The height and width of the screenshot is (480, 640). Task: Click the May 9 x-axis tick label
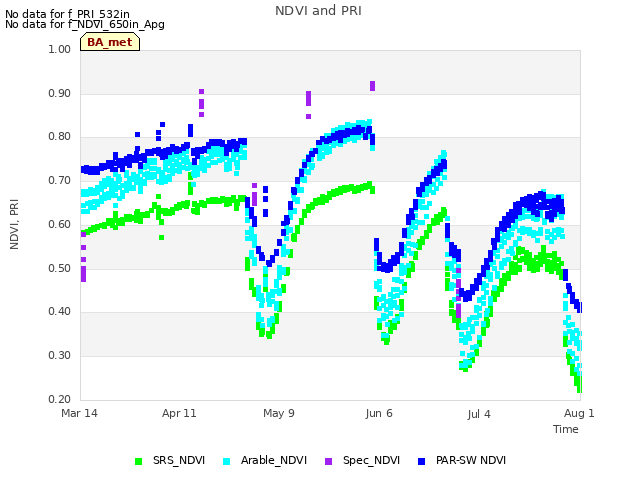pyautogui.click(x=279, y=413)
